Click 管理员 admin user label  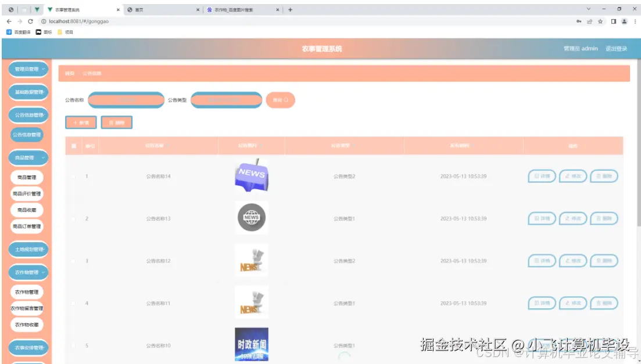[x=581, y=48]
